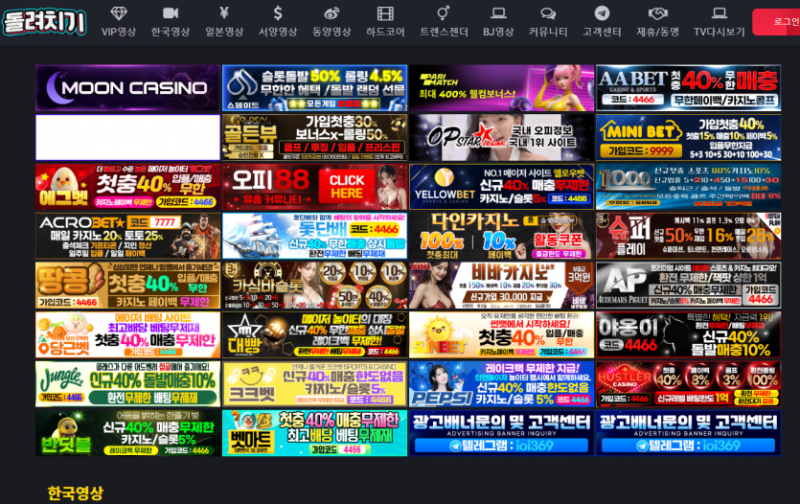Viewport: 800px width, 504px height.
Task: Select the 한국영상 video camera icon
Action: (x=170, y=13)
